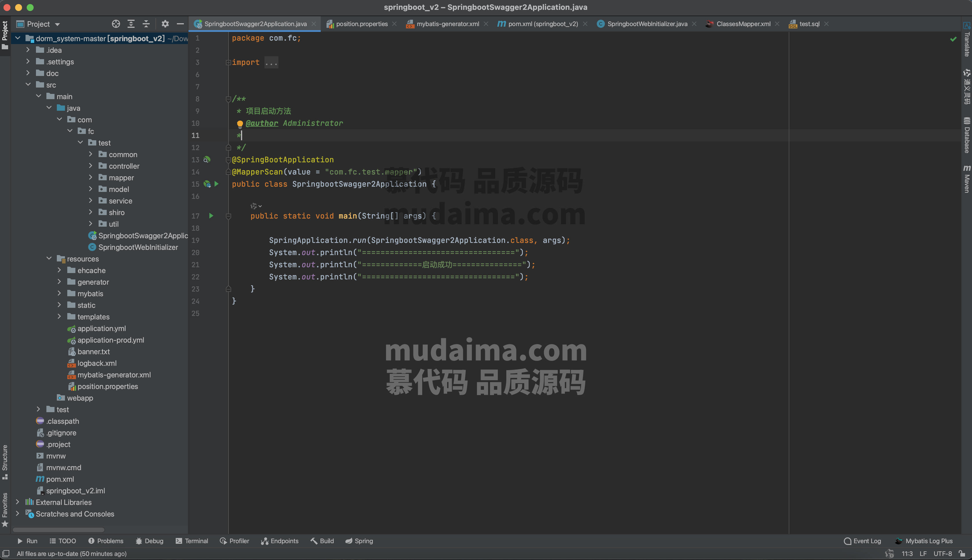This screenshot has width=972, height=560.
Task: Select banner.txt in the tree
Action: 89,352
